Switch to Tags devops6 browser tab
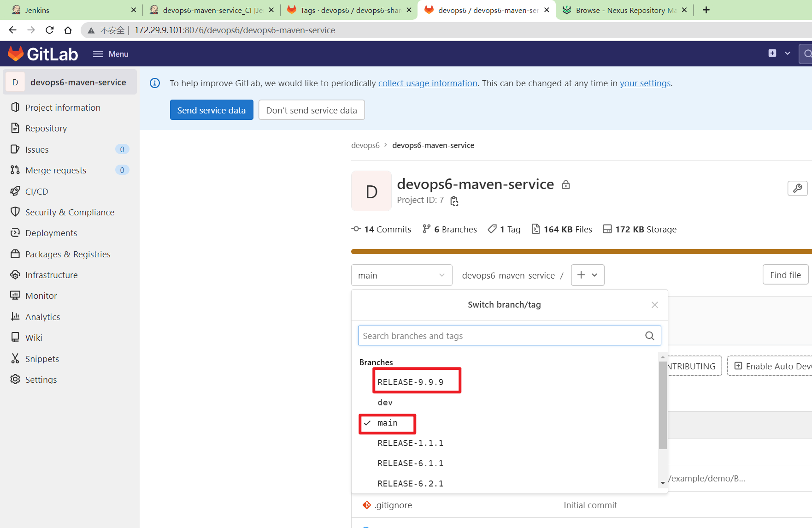This screenshot has height=528, width=812. pyautogui.click(x=349, y=10)
